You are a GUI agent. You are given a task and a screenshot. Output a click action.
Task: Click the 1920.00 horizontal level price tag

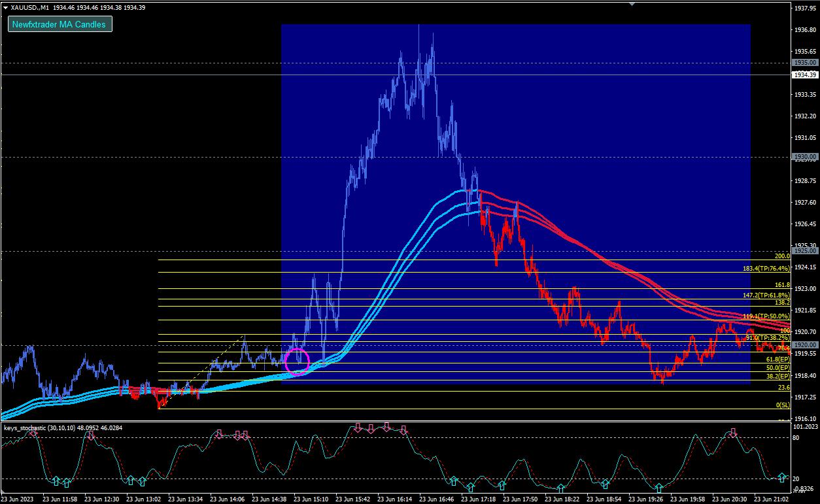[805, 345]
